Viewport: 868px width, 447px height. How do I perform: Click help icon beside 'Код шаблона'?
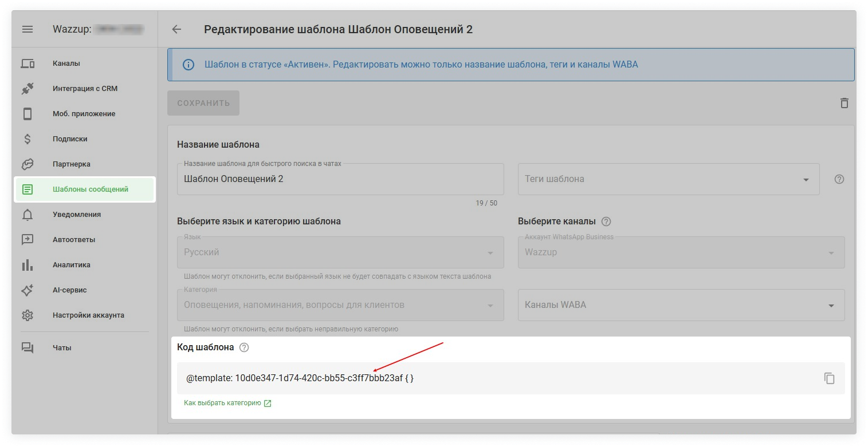pos(244,347)
